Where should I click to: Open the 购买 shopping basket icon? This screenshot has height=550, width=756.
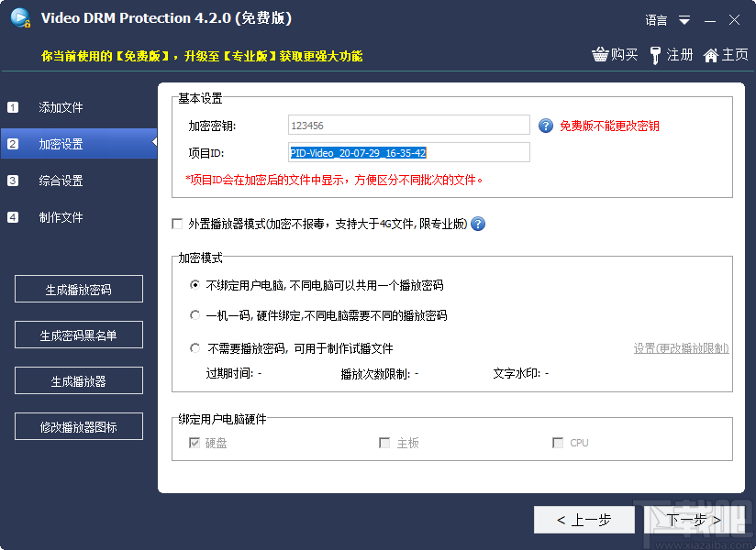602,54
